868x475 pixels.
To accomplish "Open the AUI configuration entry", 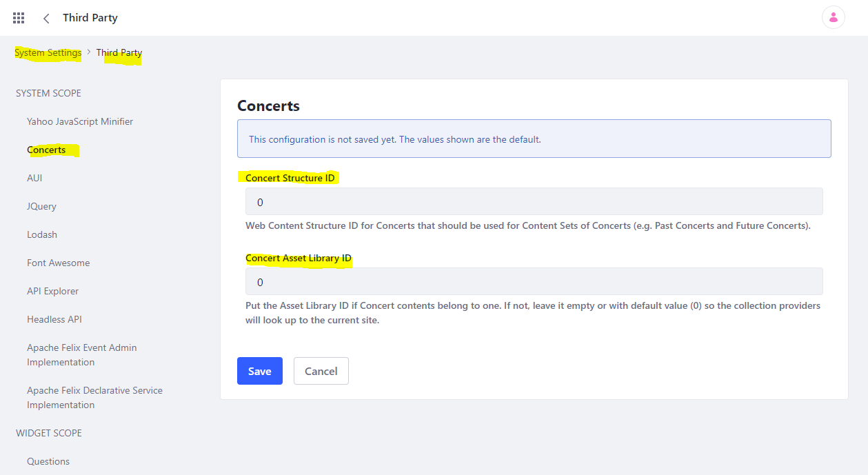I will pyautogui.click(x=34, y=178).
